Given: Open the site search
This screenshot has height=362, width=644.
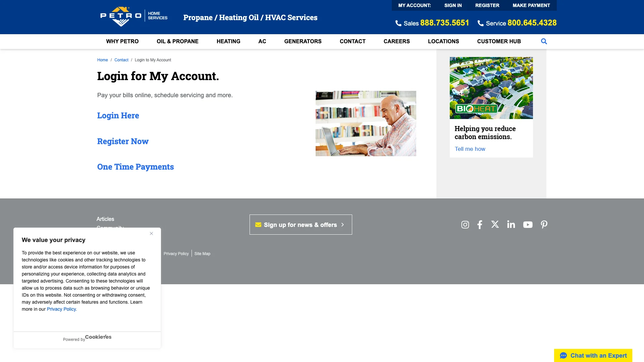Looking at the screenshot, I should 544,41.
